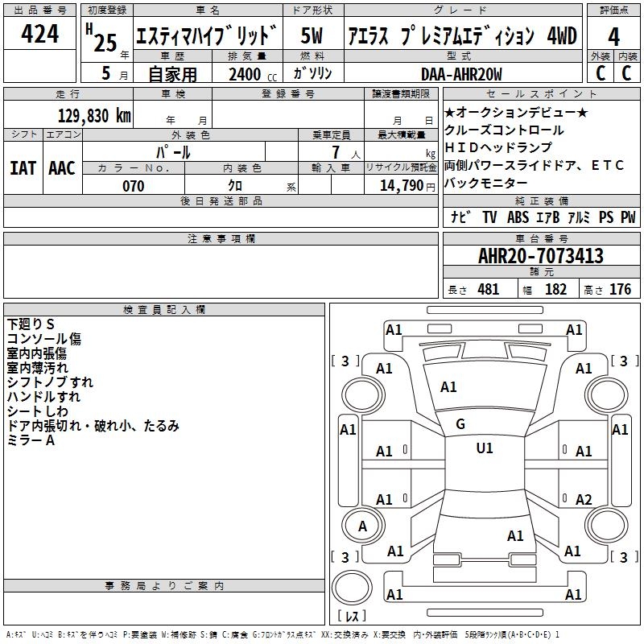Select the width value 182

[555, 290]
